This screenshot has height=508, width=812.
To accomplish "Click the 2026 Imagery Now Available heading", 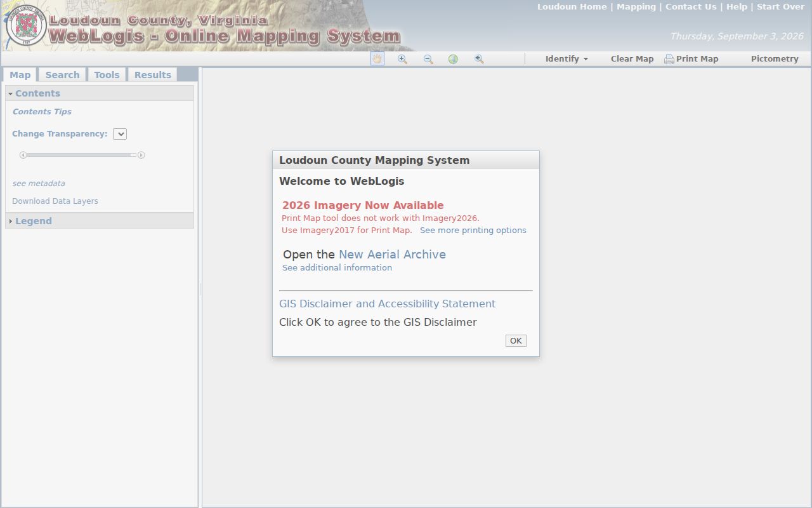I will (363, 206).
